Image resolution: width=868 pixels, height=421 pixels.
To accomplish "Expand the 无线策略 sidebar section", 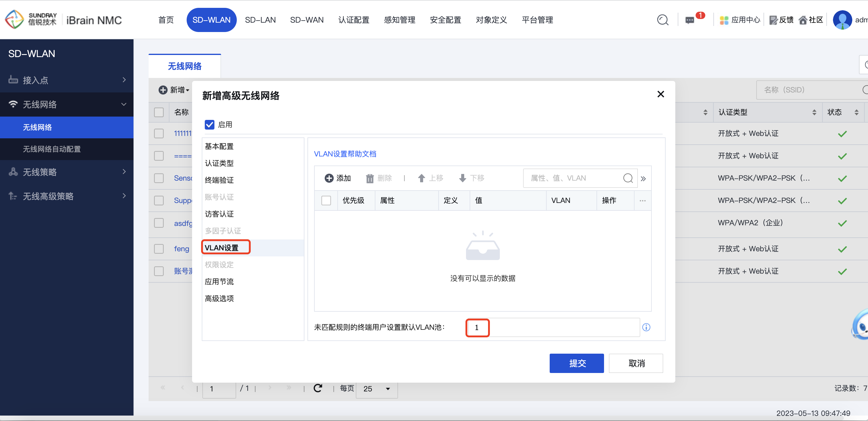I will click(124, 172).
